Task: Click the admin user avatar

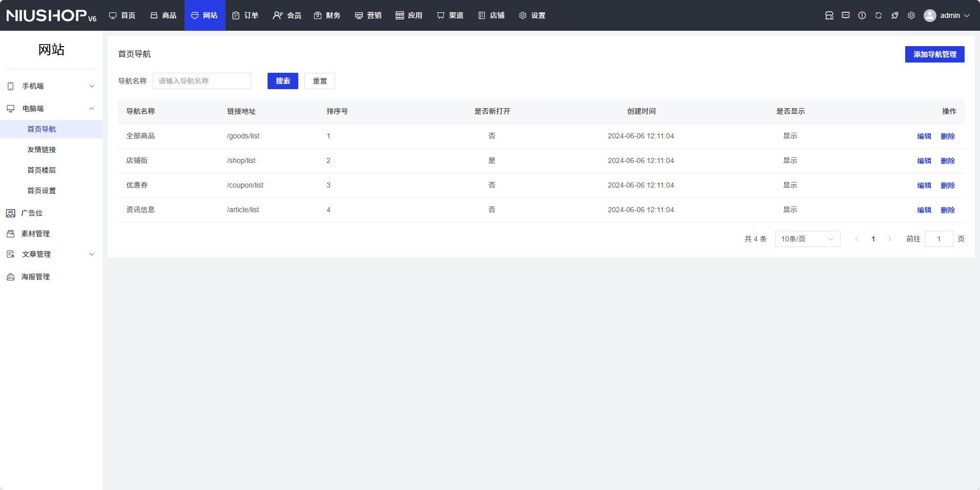Action: coord(929,15)
